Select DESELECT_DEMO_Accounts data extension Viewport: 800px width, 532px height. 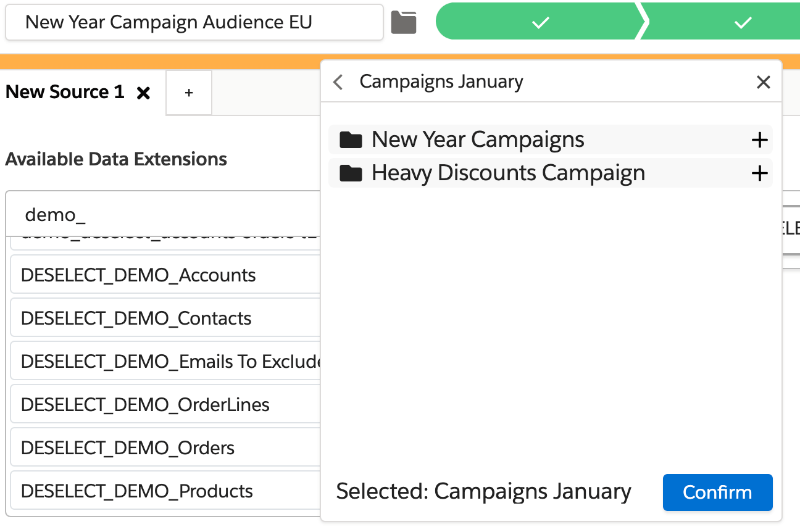(x=138, y=275)
